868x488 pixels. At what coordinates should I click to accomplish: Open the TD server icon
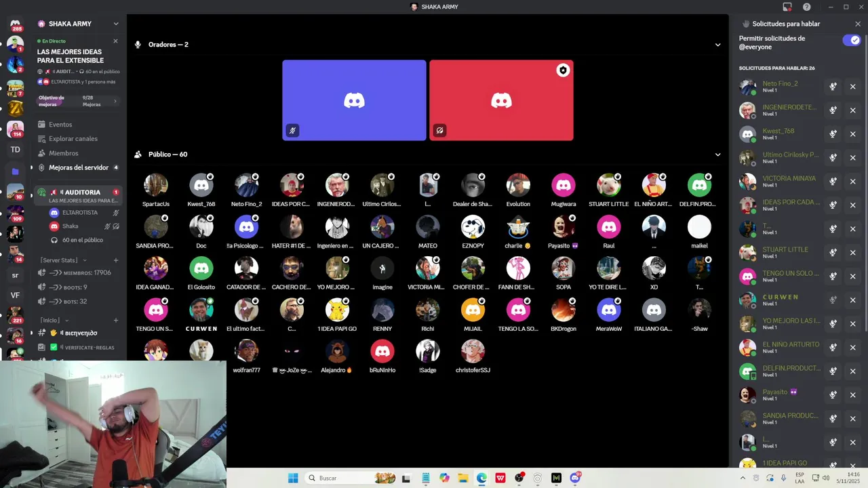pyautogui.click(x=15, y=150)
